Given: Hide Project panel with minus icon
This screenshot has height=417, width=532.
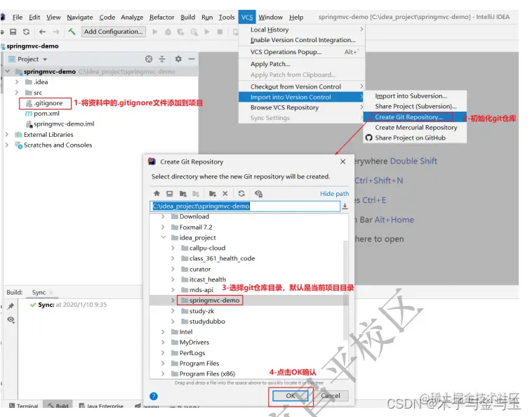Looking at the screenshot, I should (x=192, y=59).
